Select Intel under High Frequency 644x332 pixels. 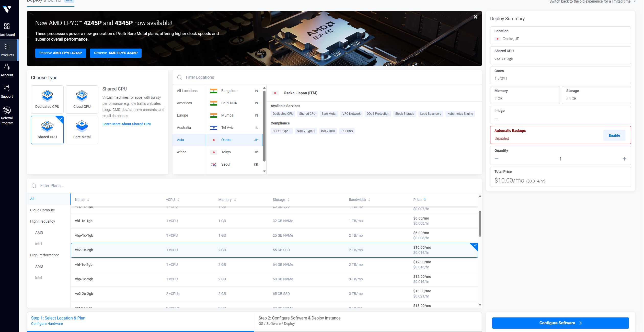coord(49,244)
